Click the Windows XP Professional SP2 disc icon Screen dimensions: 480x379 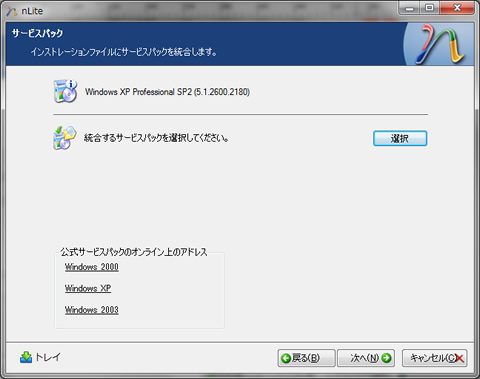pos(65,91)
